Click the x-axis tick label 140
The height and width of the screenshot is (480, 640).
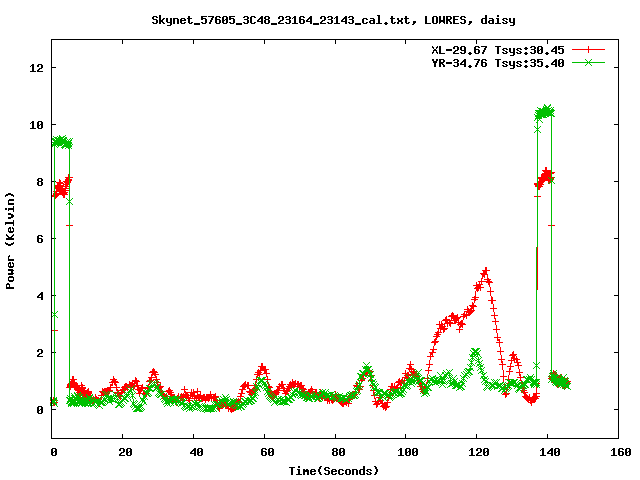click(550, 452)
